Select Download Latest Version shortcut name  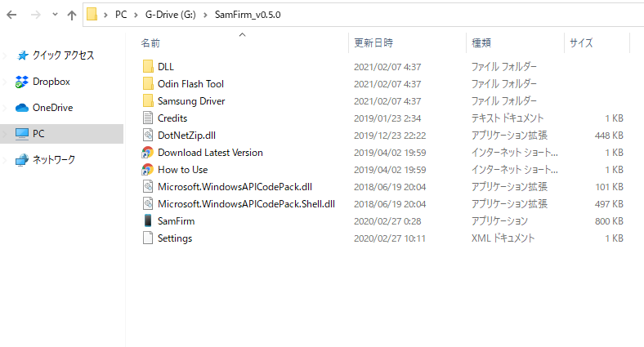tap(210, 153)
